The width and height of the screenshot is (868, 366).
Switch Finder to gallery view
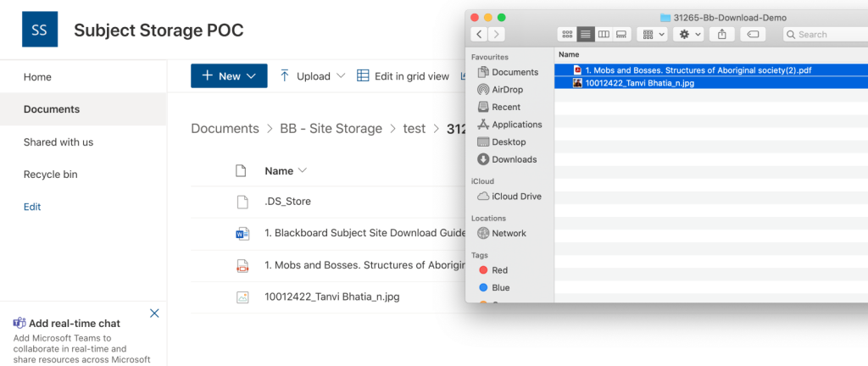click(x=621, y=34)
